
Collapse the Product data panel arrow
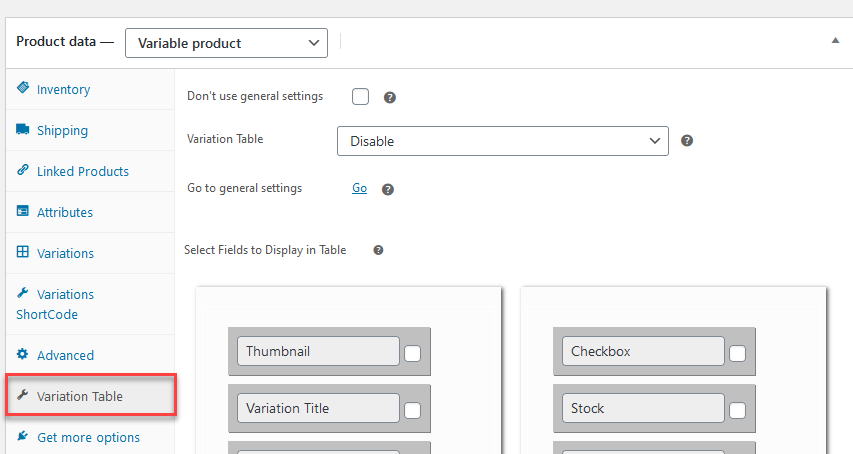pos(835,41)
